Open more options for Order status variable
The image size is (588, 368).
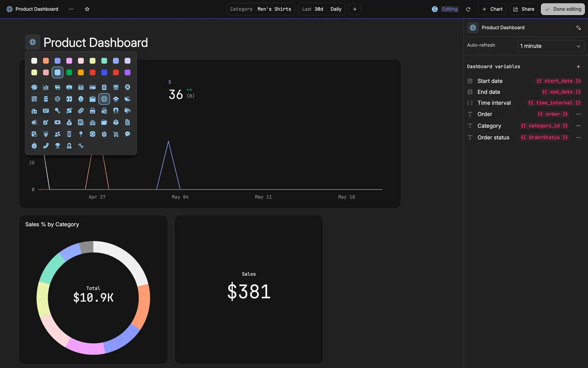(578, 137)
